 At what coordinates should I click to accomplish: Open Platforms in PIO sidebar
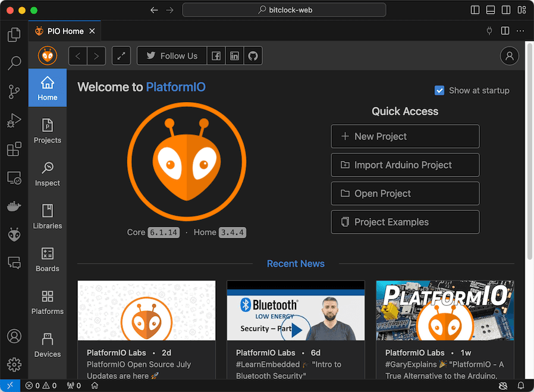(48, 302)
